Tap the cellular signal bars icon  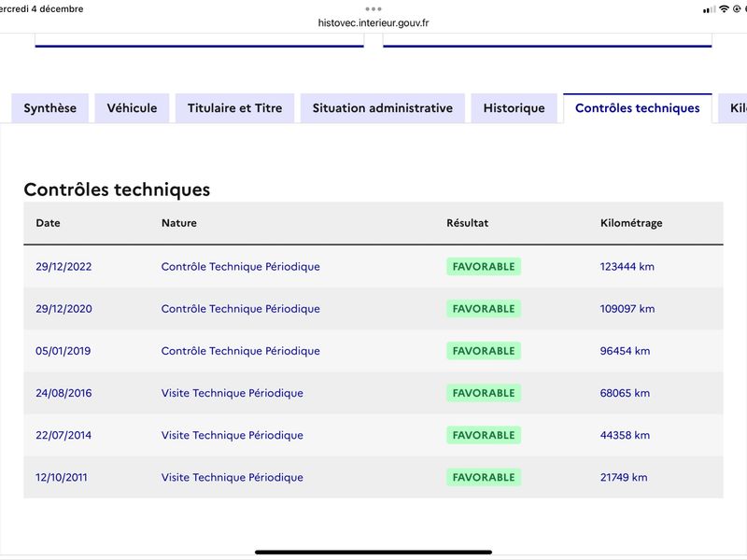point(710,9)
